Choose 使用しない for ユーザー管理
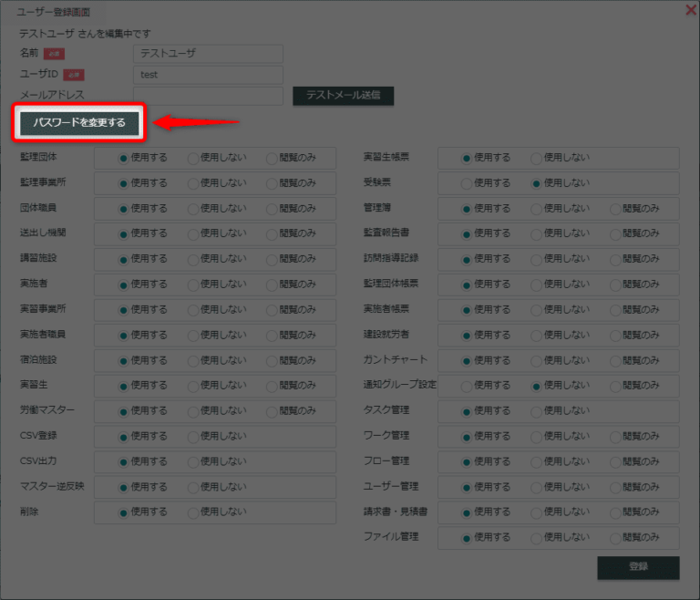Screen dimensions: 700x600 (537, 487)
